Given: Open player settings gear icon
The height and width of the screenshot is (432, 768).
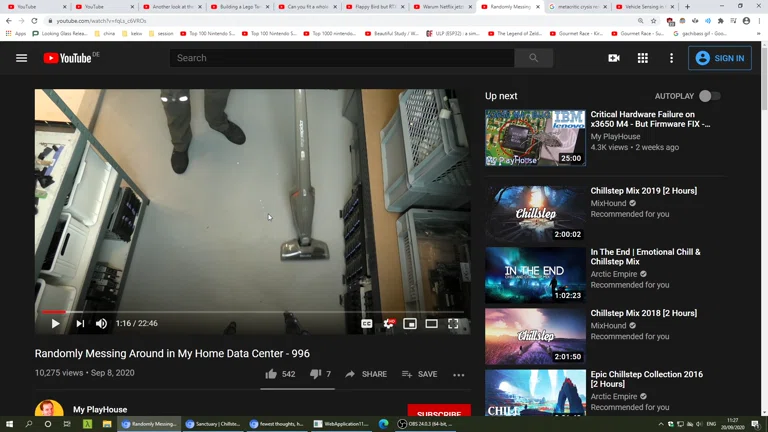Looking at the screenshot, I should point(389,324).
